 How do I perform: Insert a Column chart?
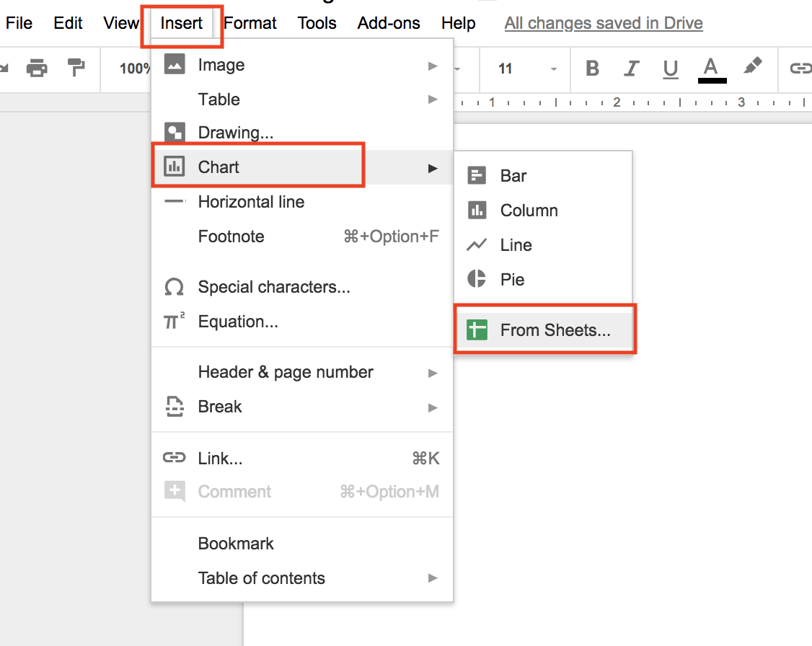point(529,210)
